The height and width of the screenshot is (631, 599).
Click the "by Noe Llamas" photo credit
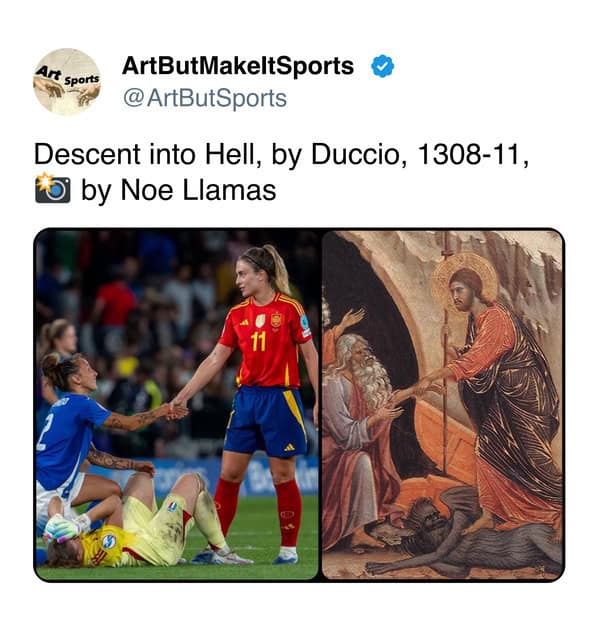[x=178, y=190]
